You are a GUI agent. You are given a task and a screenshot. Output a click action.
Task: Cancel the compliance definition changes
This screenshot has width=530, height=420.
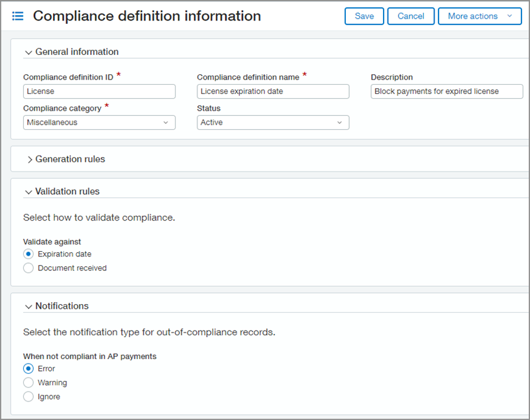pos(411,16)
